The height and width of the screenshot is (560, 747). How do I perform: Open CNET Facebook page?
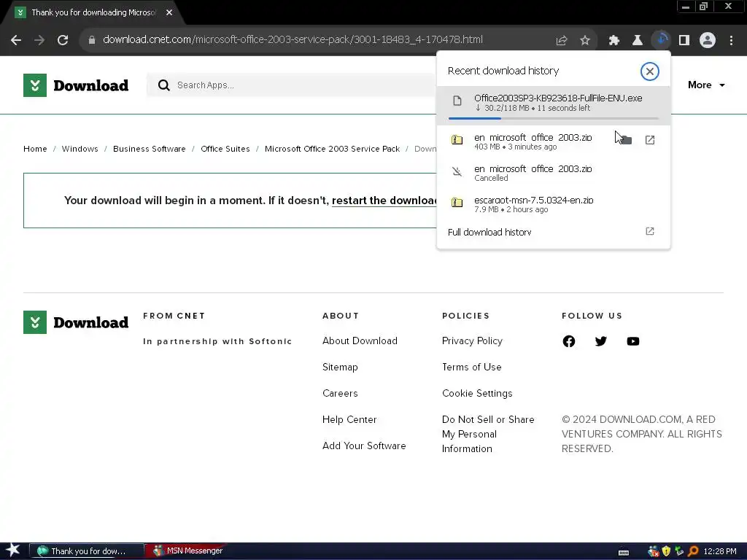pyautogui.click(x=569, y=341)
